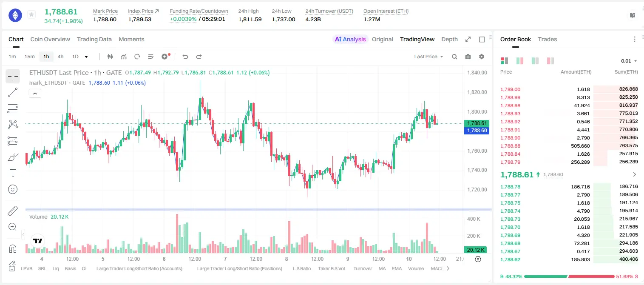Take a chart snapshot with camera icon

[468, 57]
